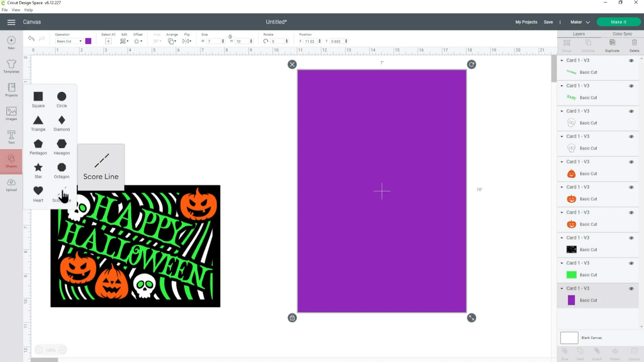Open the Projects panel
The image size is (644, 362).
[x=11, y=90]
